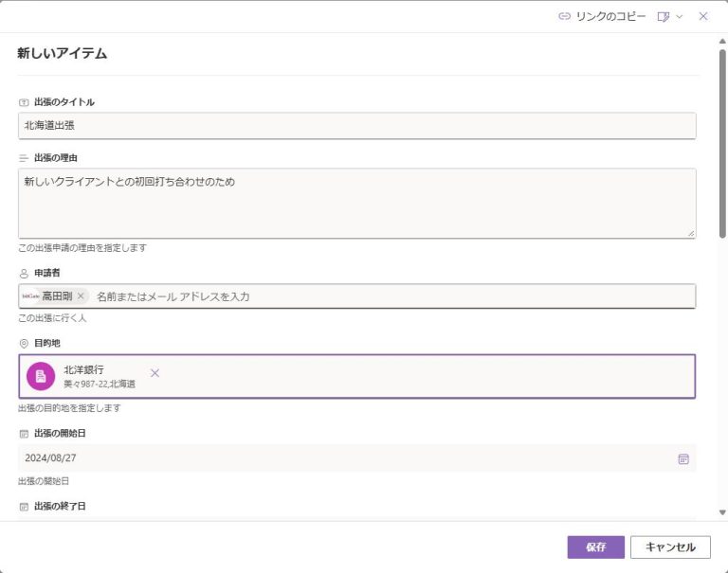Image resolution: width=728 pixels, height=573 pixels.
Task: Open the calendar picker for 出張の開始日
Action: click(x=683, y=458)
